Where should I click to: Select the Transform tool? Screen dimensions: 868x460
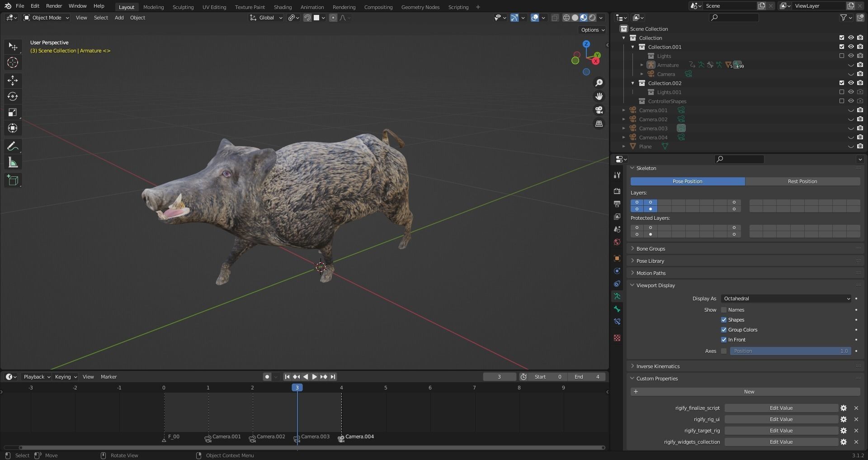[13, 128]
